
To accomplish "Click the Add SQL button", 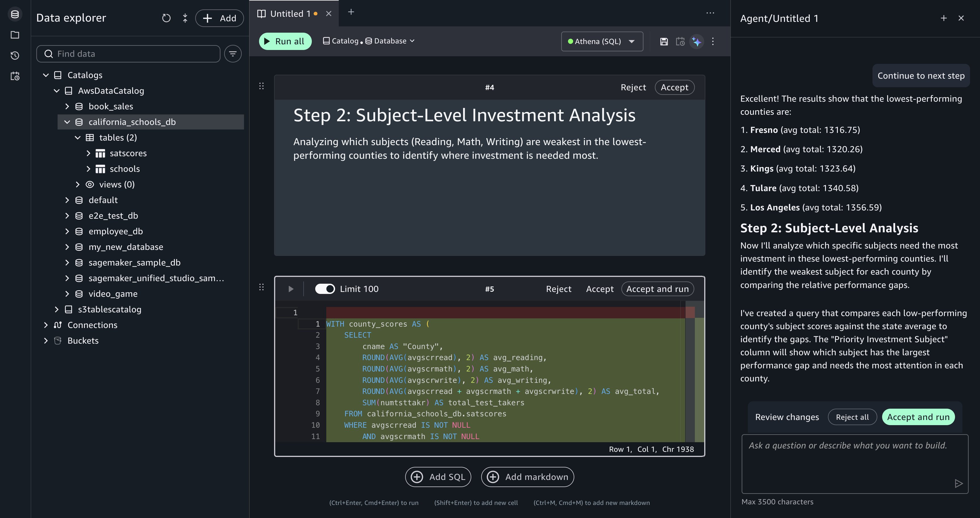I will (x=438, y=477).
